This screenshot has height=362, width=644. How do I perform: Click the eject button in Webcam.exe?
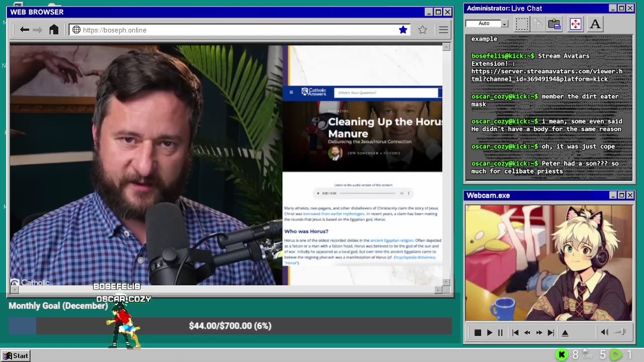pyautogui.click(x=565, y=332)
